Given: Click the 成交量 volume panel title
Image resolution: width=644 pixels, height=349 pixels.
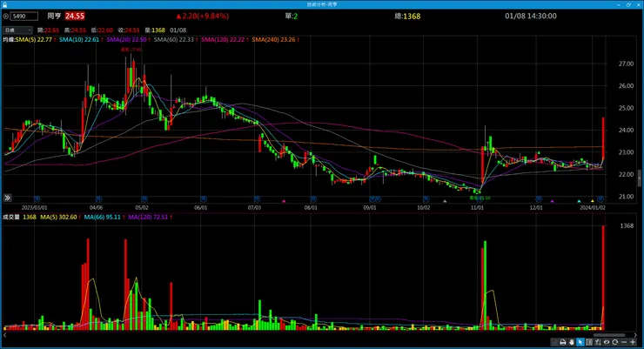Looking at the screenshot, I should (x=11, y=218).
